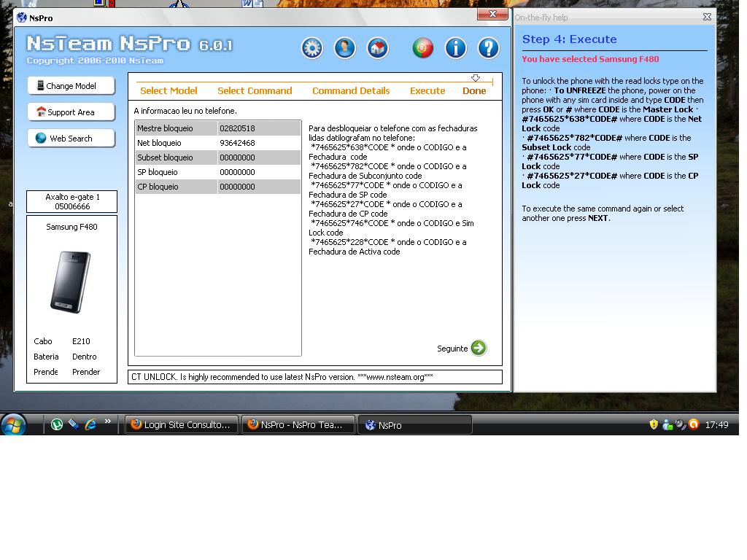Image resolution: width=747 pixels, height=560 pixels.
Task: Expand the quick launch overflow chevron
Action: [x=108, y=421]
